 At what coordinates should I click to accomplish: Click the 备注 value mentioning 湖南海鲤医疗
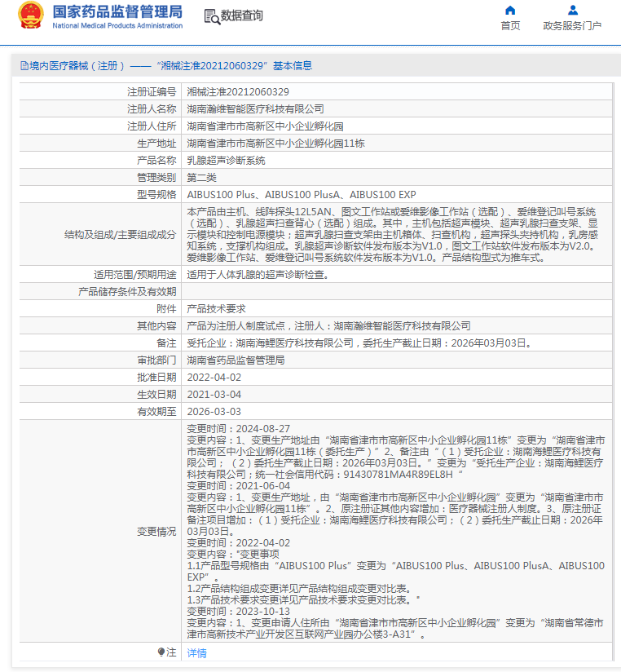coord(359,343)
